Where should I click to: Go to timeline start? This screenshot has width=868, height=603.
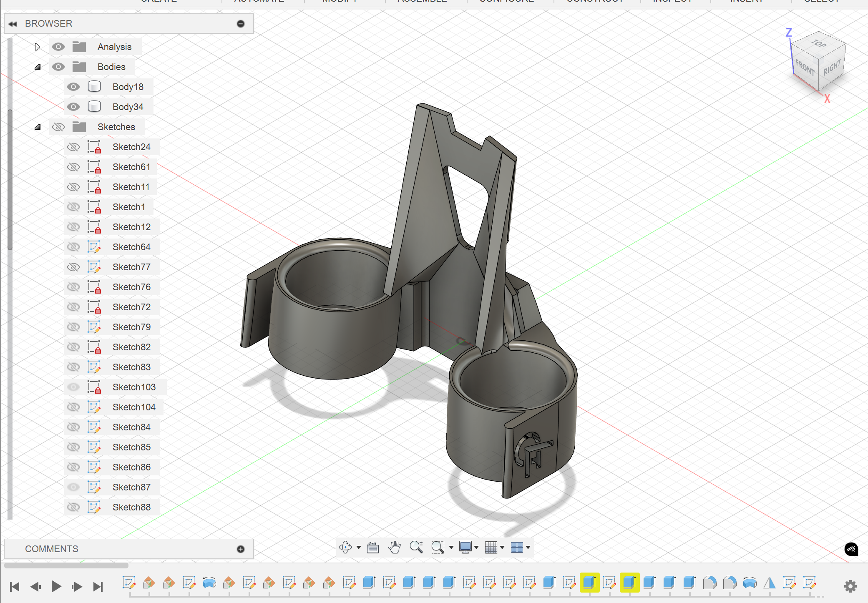click(15, 587)
